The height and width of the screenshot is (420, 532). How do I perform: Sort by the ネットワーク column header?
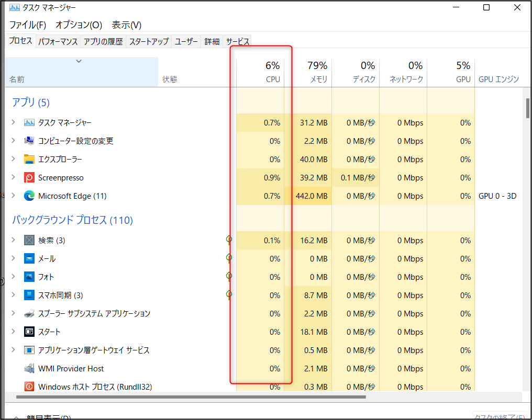(x=403, y=72)
